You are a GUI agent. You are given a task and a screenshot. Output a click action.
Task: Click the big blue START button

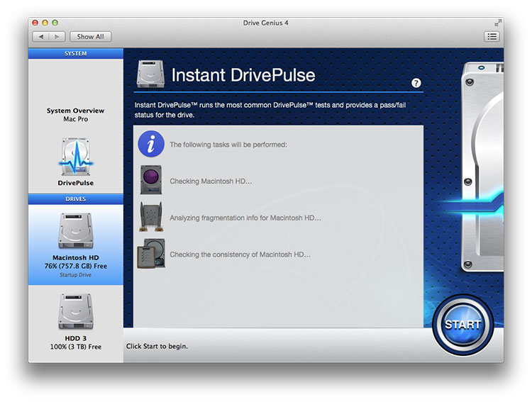tap(462, 325)
